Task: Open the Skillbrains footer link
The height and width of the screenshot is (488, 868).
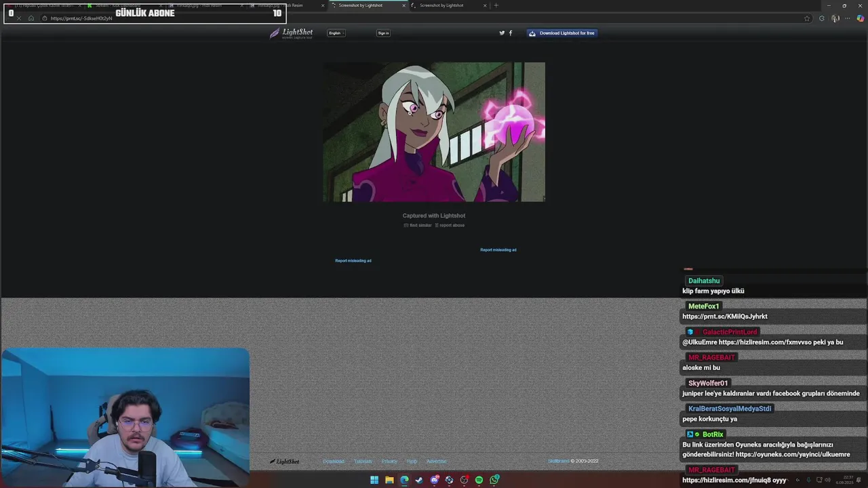Action: 559,462
